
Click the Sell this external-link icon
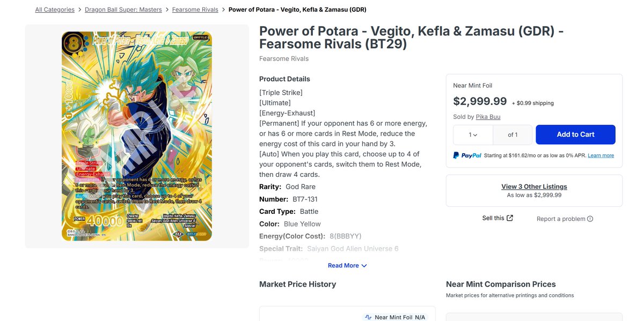(510, 218)
